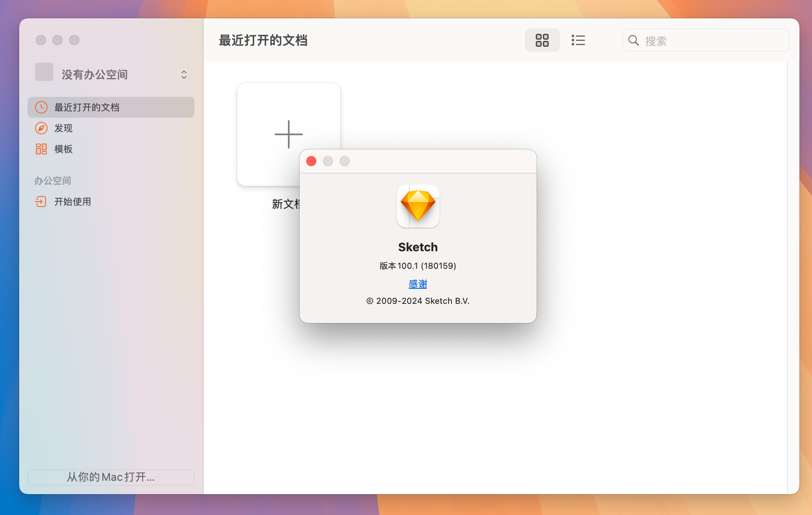Click the Sketch diamond app icon
The width and height of the screenshot is (812, 515).
coord(418,206)
